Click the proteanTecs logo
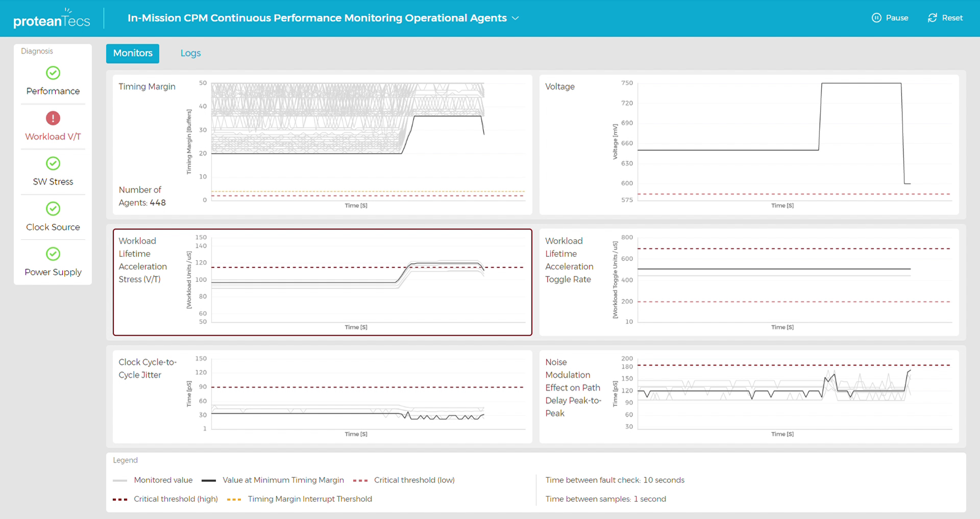 tap(52, 19)
